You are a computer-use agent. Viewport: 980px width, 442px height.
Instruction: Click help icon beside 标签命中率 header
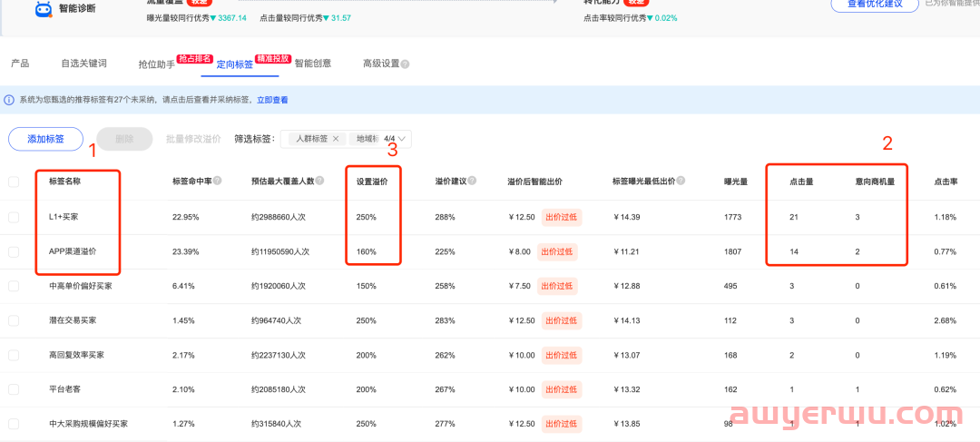point(218,182)
